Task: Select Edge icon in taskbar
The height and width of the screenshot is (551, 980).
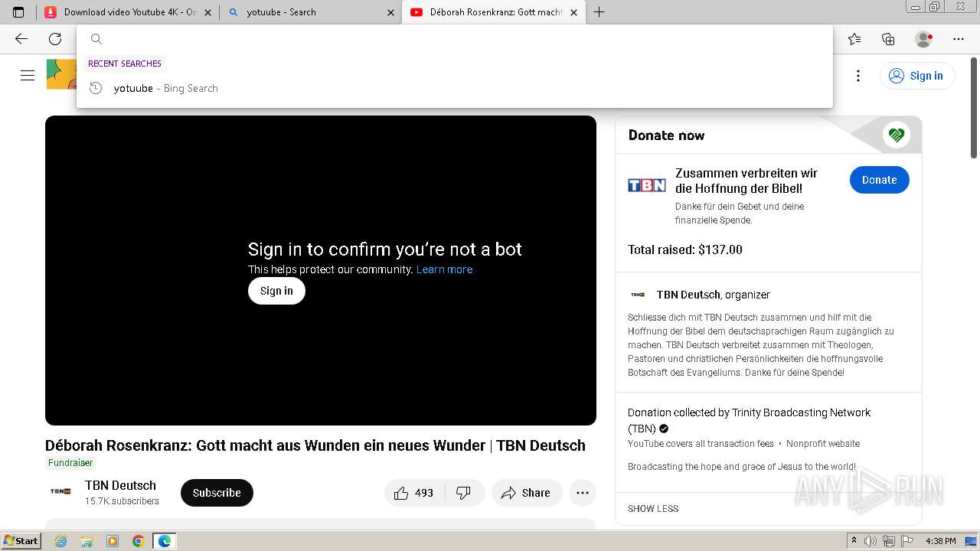Action: click(165, 541)
